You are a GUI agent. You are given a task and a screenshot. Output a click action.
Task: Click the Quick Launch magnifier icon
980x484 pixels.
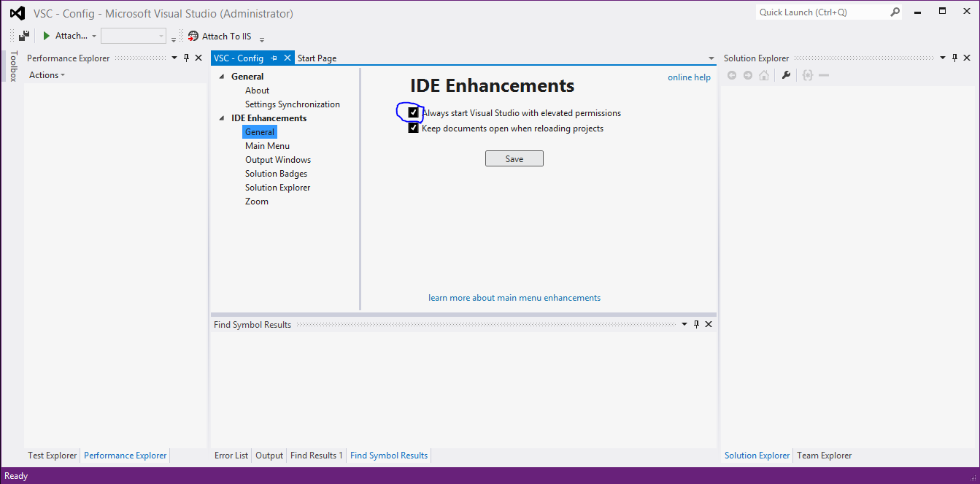895,12
